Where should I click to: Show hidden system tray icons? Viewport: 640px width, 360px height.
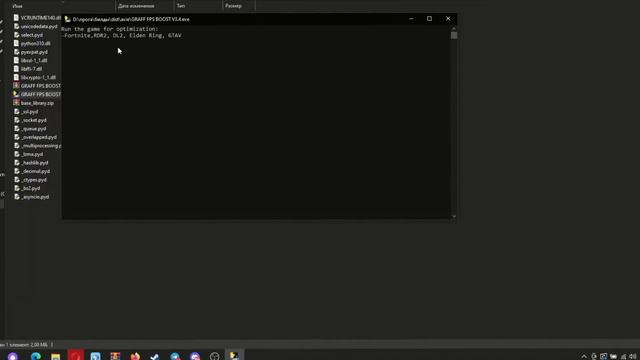[x=584, y=356]
